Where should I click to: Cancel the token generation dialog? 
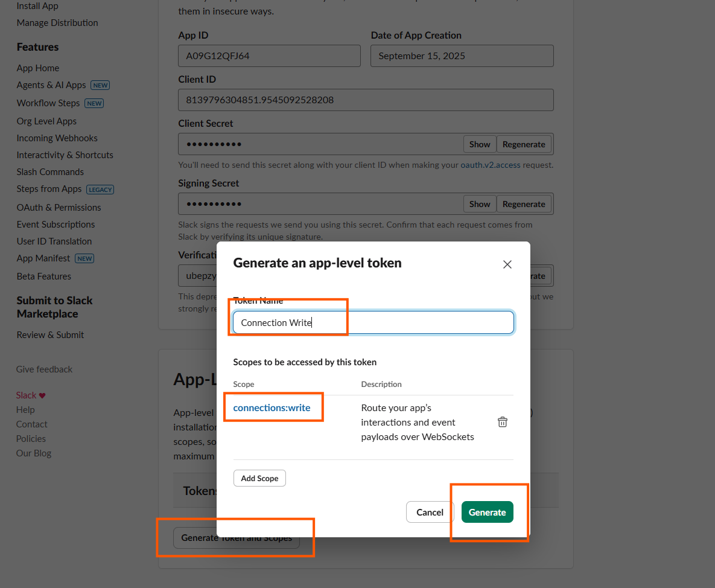(430, 512)
